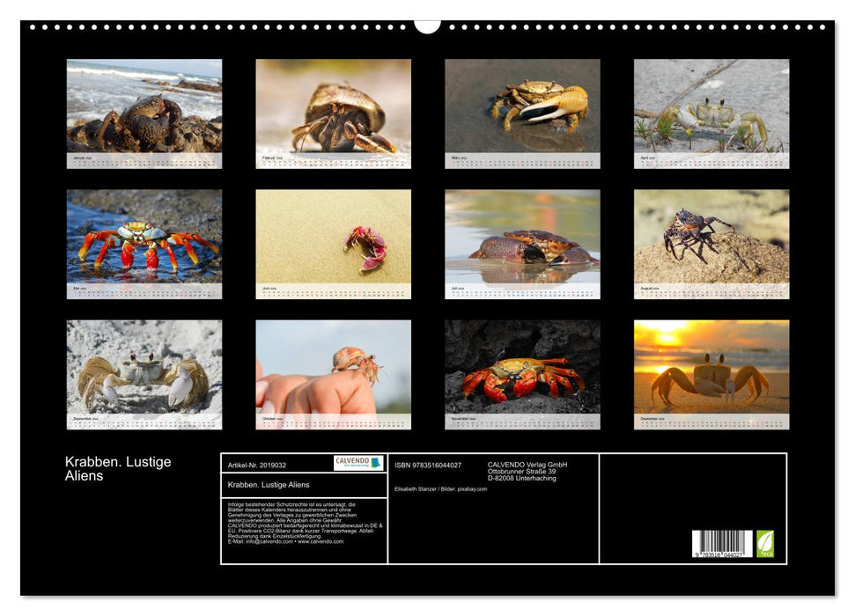Open the März fiddler crab photo
This screenshot has height=616, width=855.
click(x=522, y=106)
